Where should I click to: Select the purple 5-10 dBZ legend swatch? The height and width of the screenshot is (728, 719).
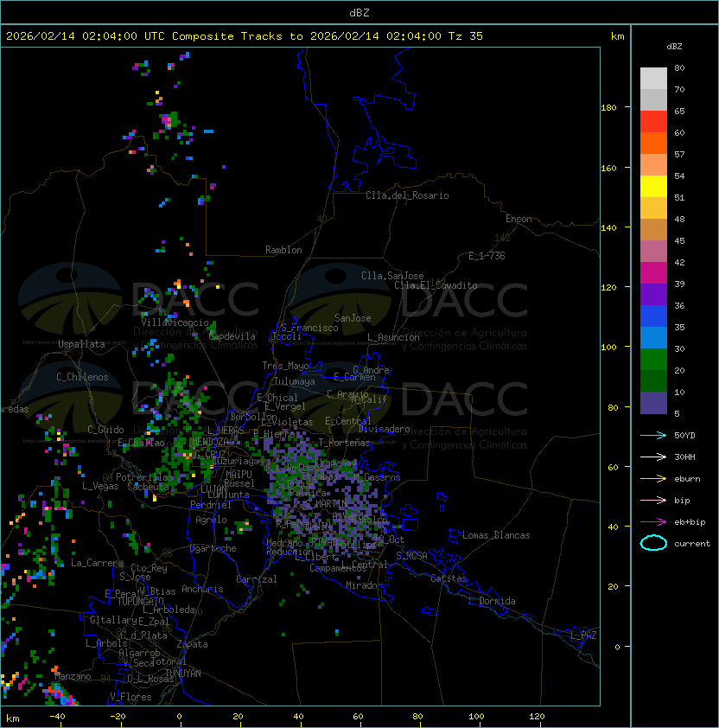click(x=653, y=403)
